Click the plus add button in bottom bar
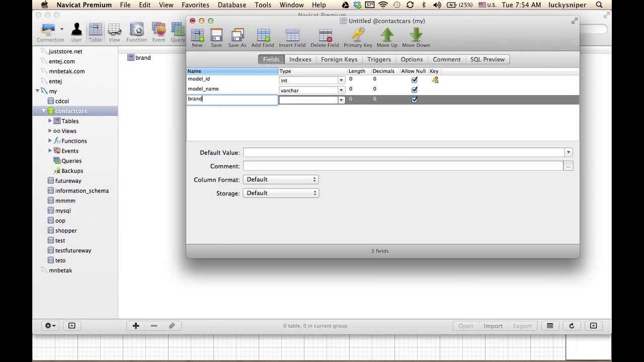The width and height of the screenshot is (644, 362). 136,326
